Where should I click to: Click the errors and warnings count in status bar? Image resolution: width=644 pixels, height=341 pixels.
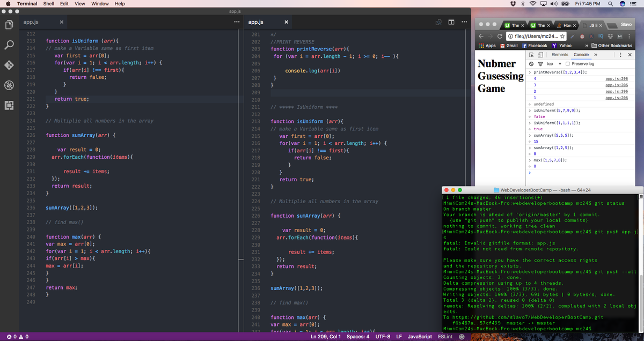(x=17, y=337)
